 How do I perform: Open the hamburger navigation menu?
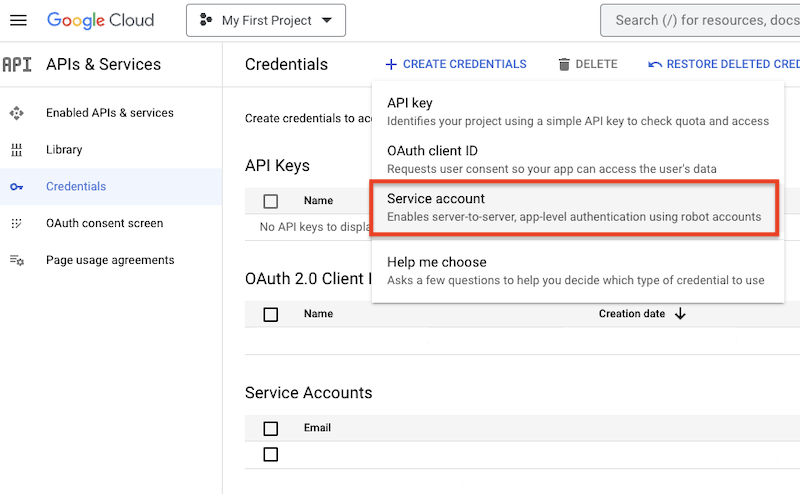pyautogui.click(x=18, y=20)
